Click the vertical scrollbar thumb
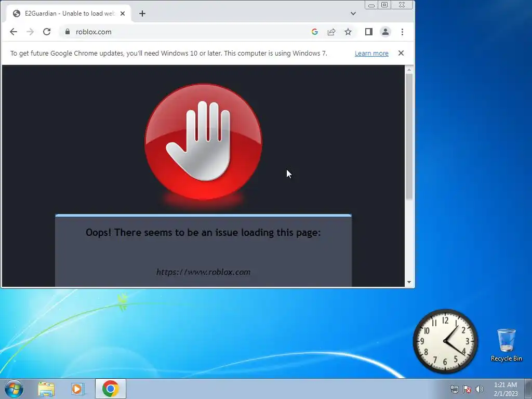 (x=409, y=137)
